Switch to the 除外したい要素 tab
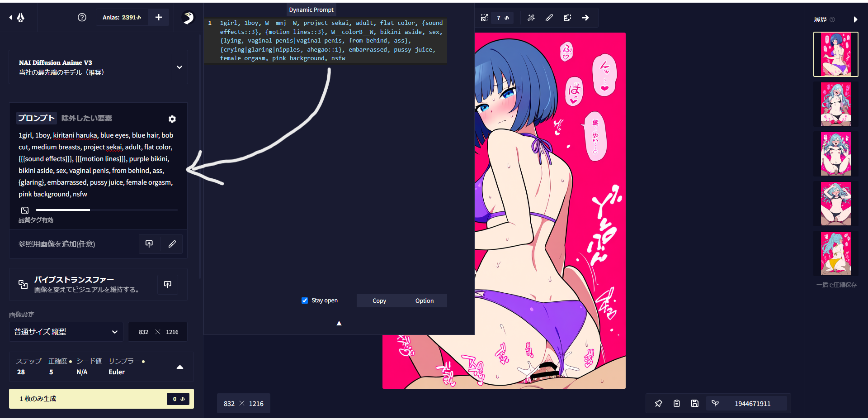Image resolution: width=868 pixels, height=420 pixels. pos(87,118)
